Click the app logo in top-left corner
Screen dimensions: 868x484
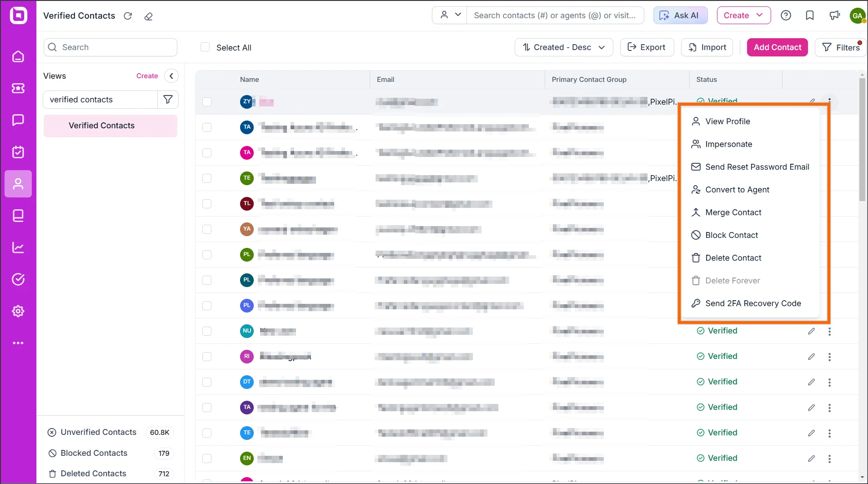(18, 15)
